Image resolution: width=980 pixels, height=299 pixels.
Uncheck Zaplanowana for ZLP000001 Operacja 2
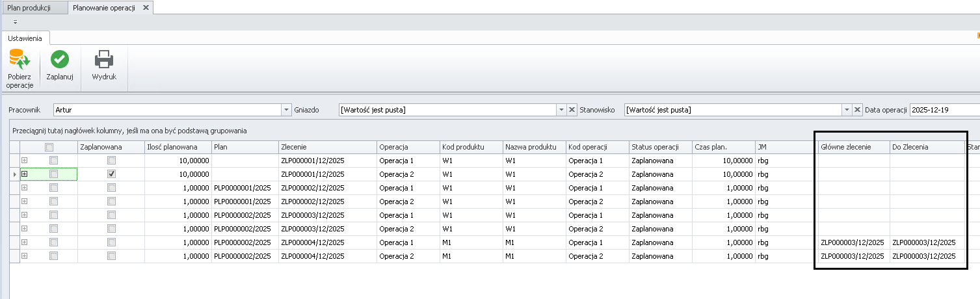click(111, 174)
